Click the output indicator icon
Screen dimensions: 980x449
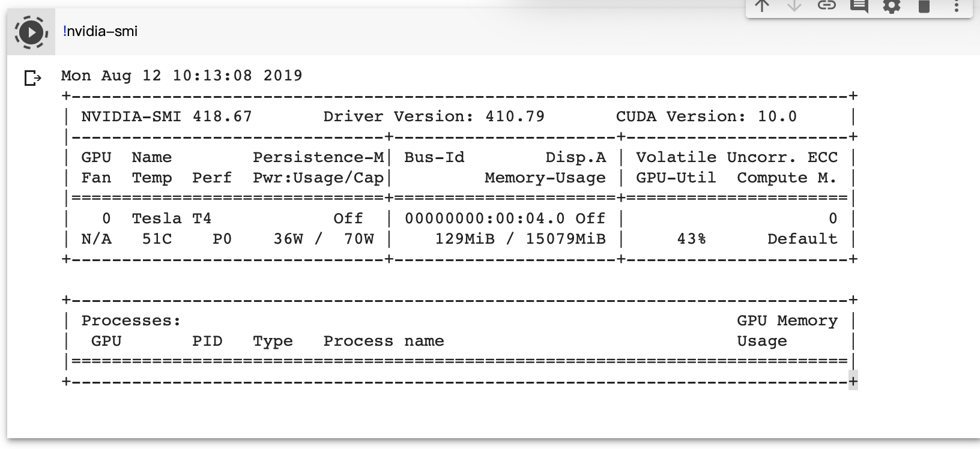[31, 77]
